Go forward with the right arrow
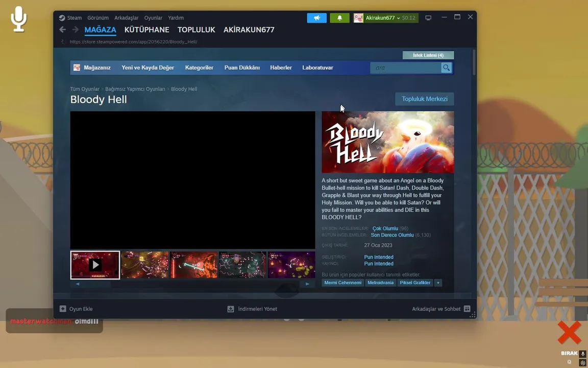Screen dimensions: 588x368 click(x=76, y=29)
